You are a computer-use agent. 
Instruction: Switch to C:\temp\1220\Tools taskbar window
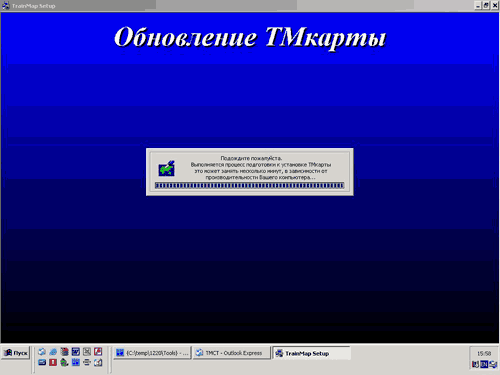tap(152, 353)
